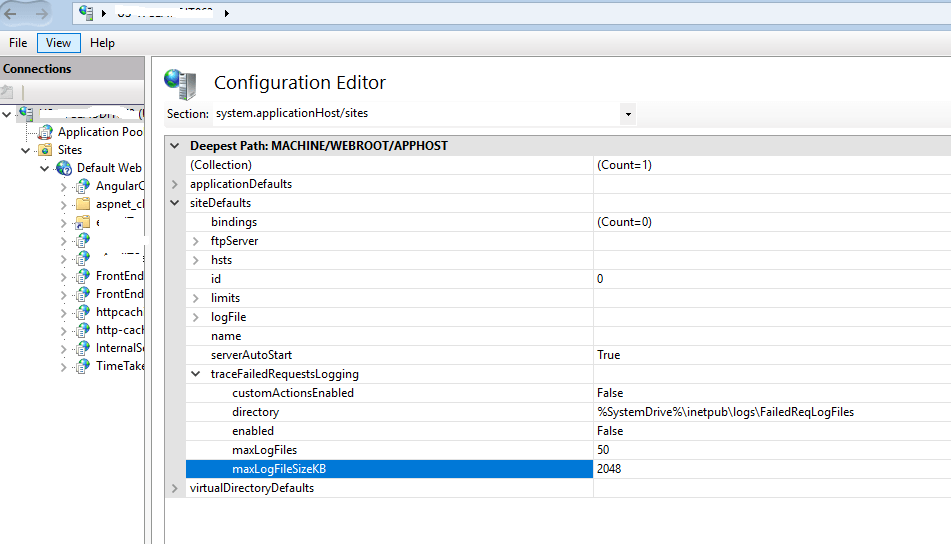This screenshot has height=544, width=951.
Task: Select the maxLogFileSizeKB property row
Action: (389, 469)
